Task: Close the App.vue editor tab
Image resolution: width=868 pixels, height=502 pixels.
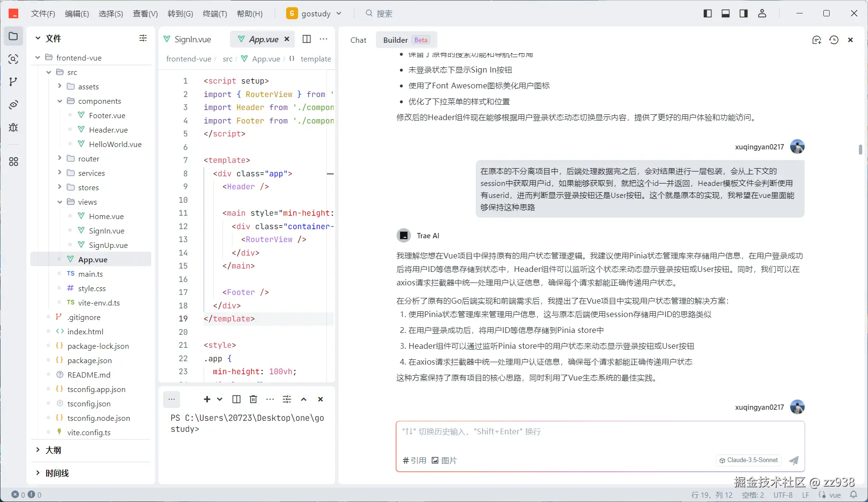Action: (x=287, y=39)
